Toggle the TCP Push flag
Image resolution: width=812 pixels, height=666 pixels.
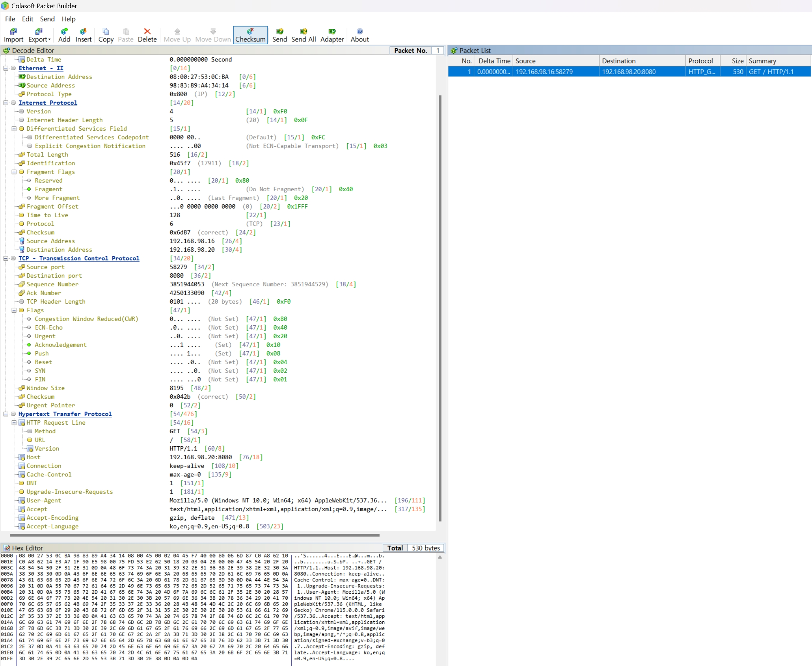pyautogui.click(x=29, y=353)
